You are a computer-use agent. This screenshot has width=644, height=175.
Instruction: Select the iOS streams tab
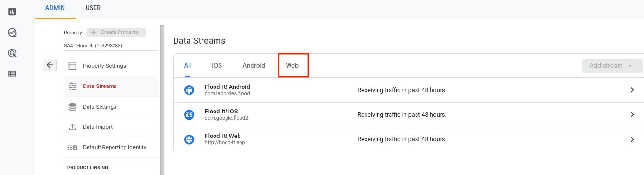(217, 65)
